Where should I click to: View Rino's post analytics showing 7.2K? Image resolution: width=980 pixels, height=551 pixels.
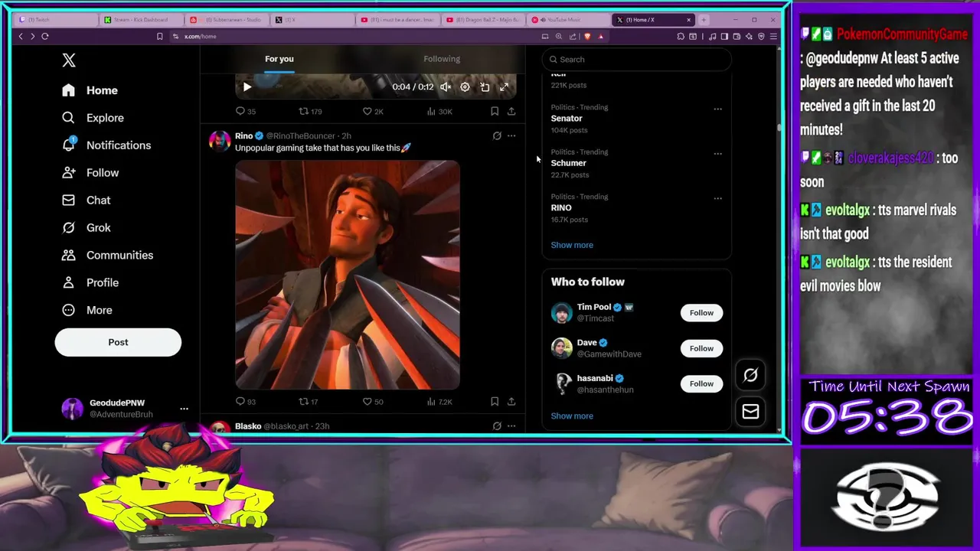[x=439, y=402]
